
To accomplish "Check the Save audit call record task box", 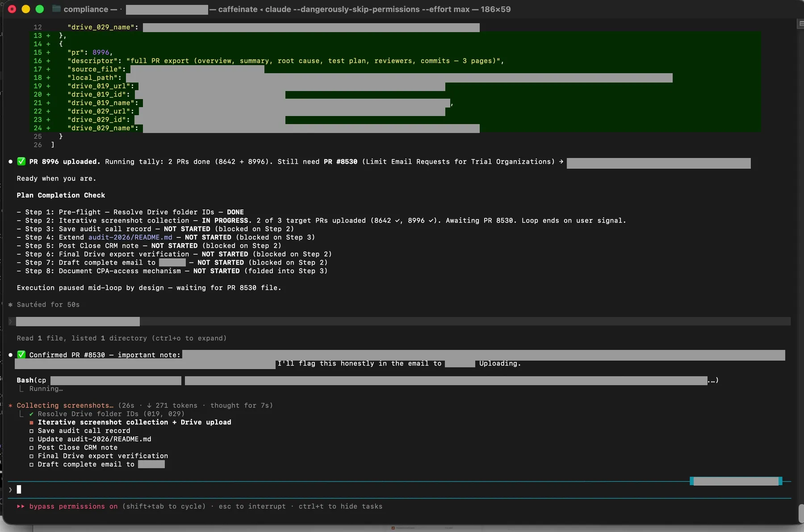I will [31, 431].
